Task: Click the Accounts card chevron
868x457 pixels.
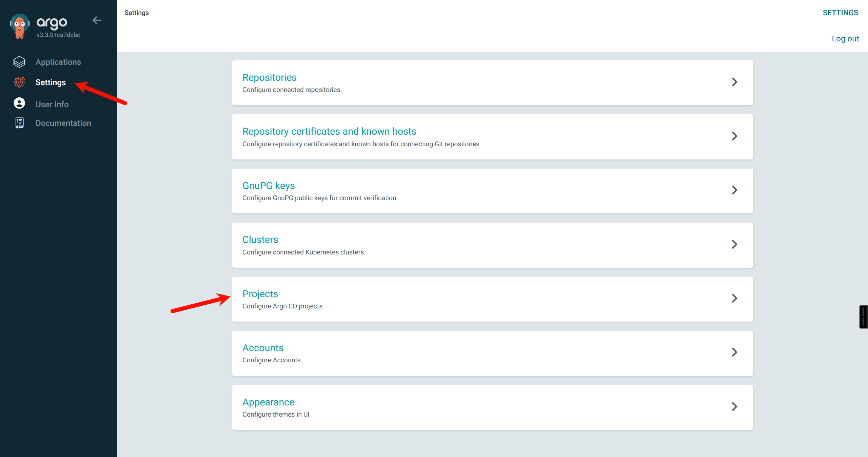Action: tap(734, 352)
